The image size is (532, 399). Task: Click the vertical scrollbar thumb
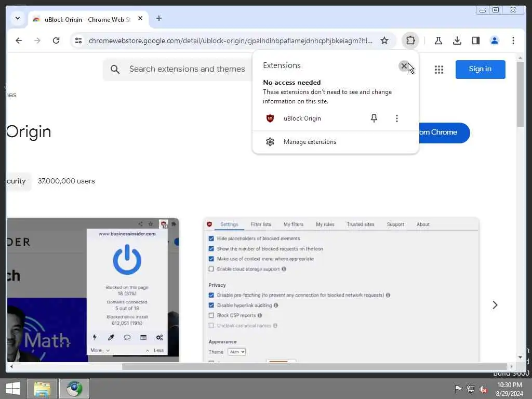[520, 95]
